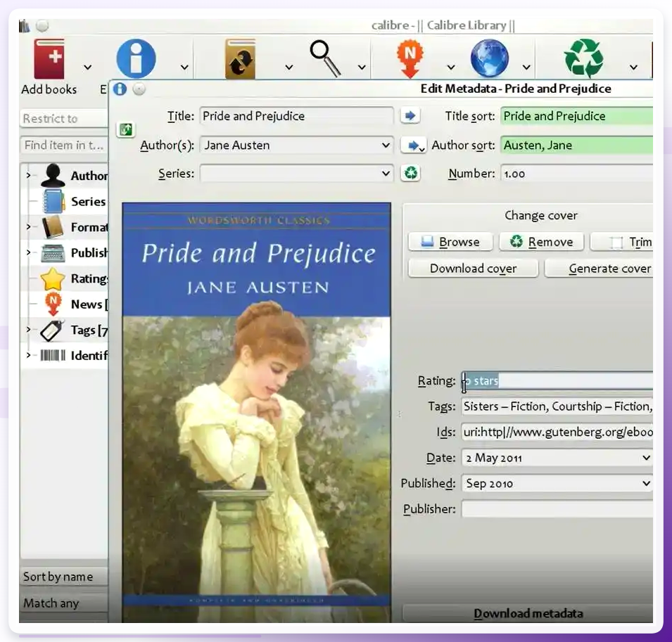Viewport: 672px width, 642px height.
Task: Click the Sort by name selector
Action: 63,577
